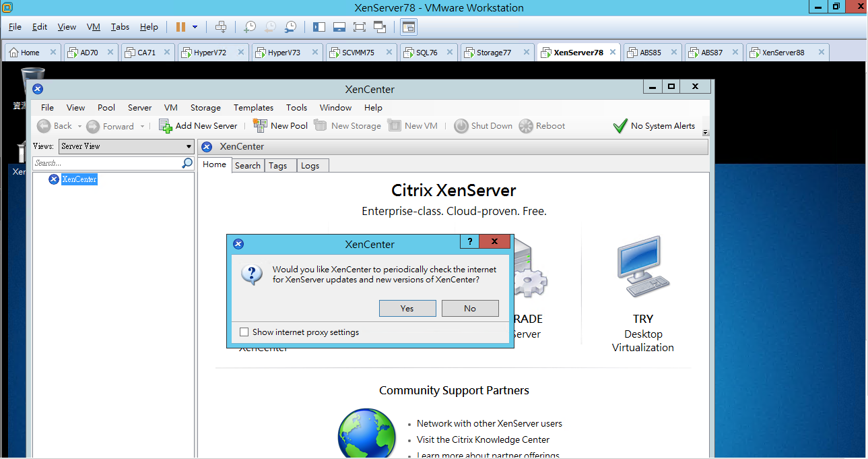Click the No System Alerts checkmark icon
This screenshot has width=868, height=459.
click(x=620, y=126)
